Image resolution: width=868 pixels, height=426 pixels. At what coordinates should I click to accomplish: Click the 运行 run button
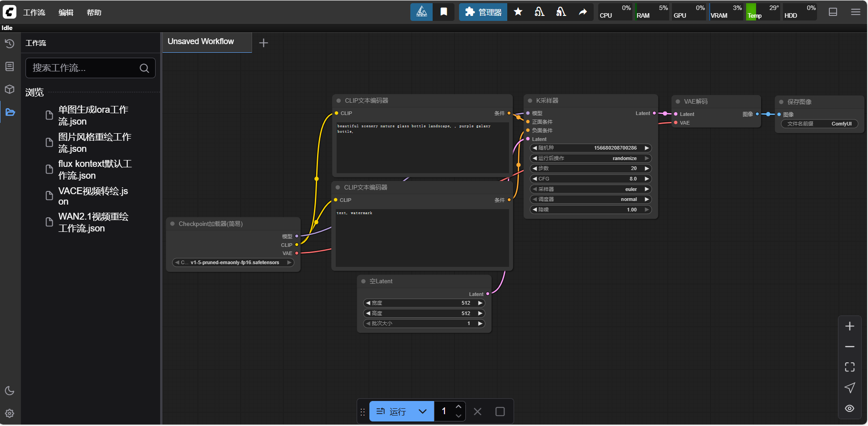(391, 411)
